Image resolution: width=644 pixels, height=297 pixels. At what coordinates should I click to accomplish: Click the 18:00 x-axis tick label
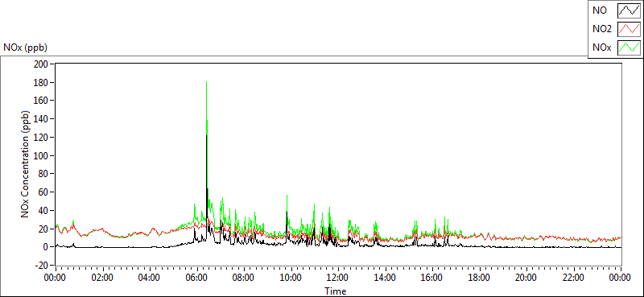pos(479,278)
